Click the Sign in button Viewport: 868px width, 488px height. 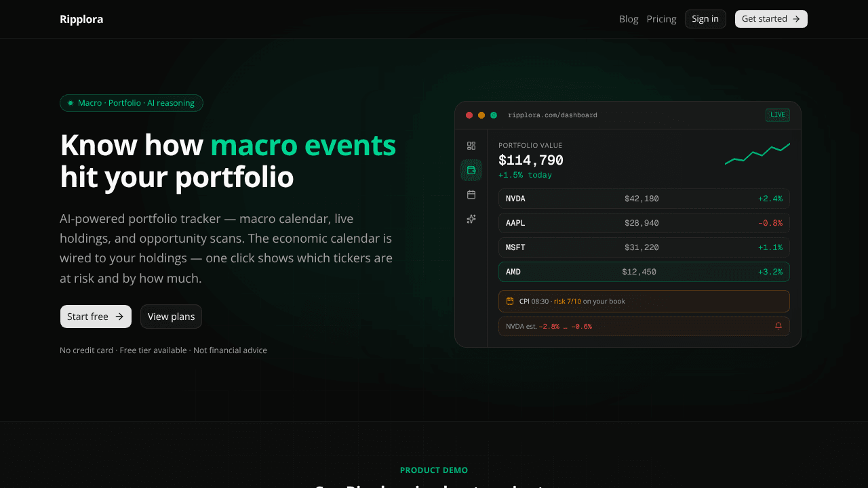point(705,19)
